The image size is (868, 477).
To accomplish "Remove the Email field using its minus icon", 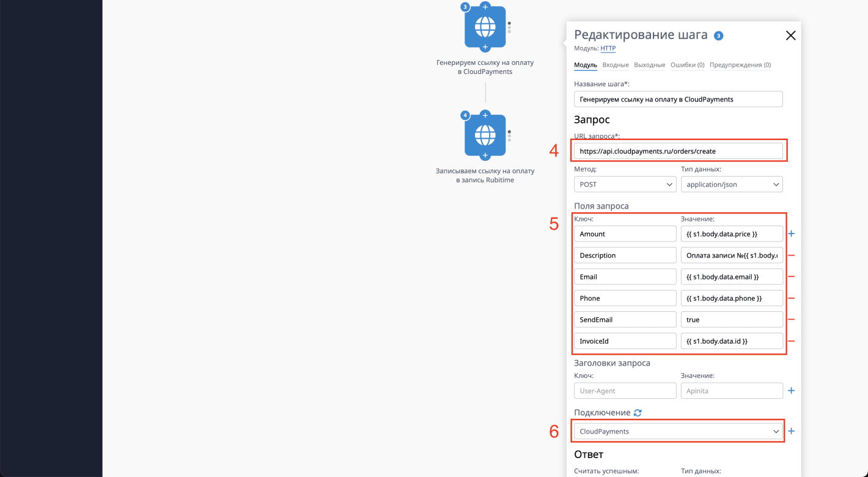I will pyautogui.click(x=791, y=276).
